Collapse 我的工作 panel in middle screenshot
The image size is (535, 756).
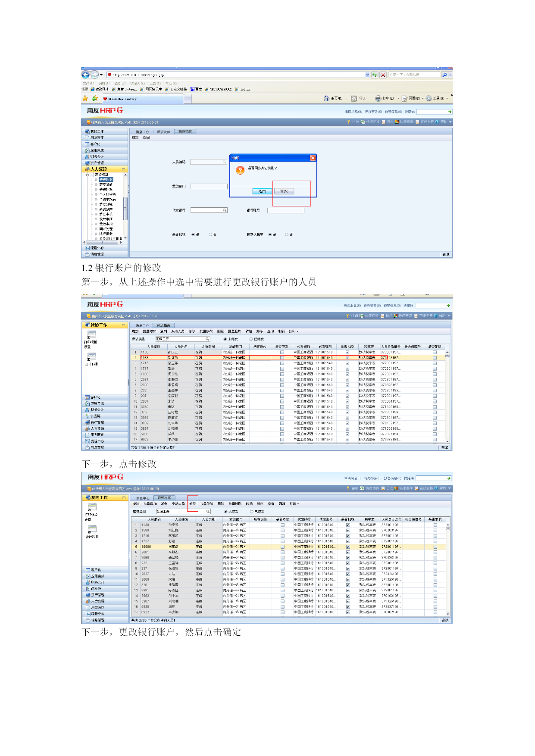[x=123, y=325]
